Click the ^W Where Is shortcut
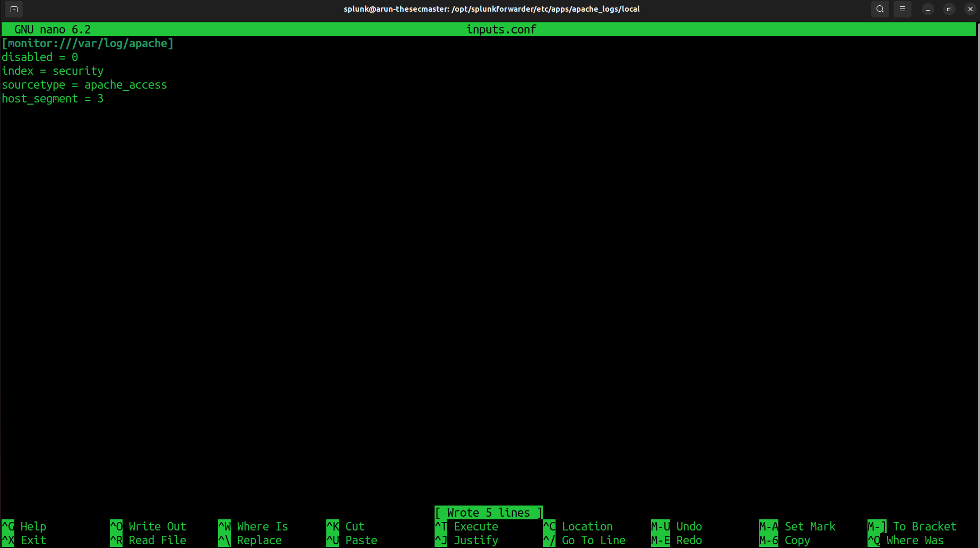This screenshot has width=980, height=548. pos(253,526)
